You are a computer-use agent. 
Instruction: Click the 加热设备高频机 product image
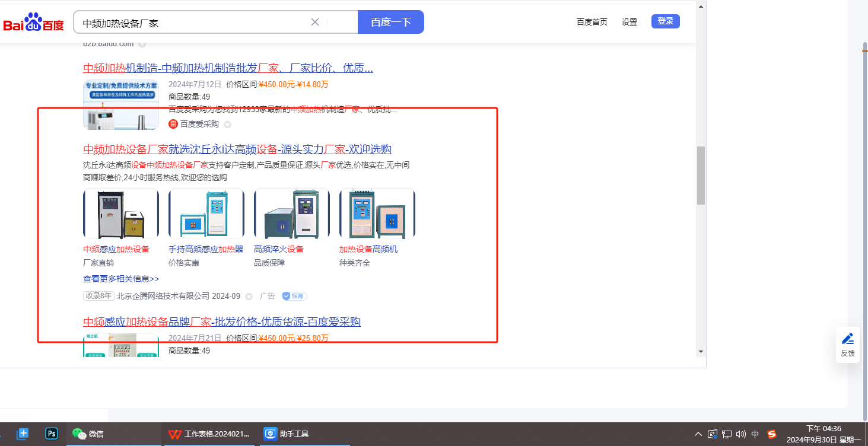(x=377, y=214)
